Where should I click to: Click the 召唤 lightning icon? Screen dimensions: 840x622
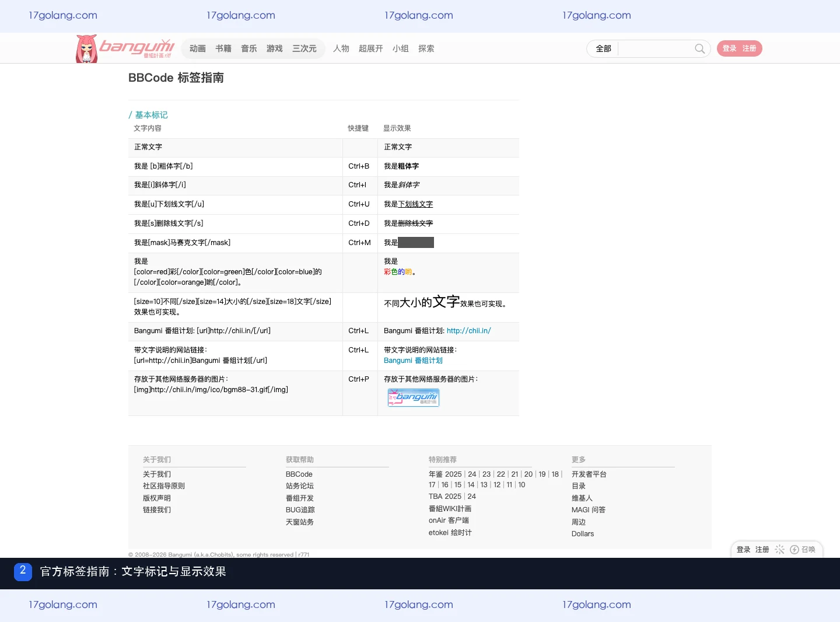(803, 550)
